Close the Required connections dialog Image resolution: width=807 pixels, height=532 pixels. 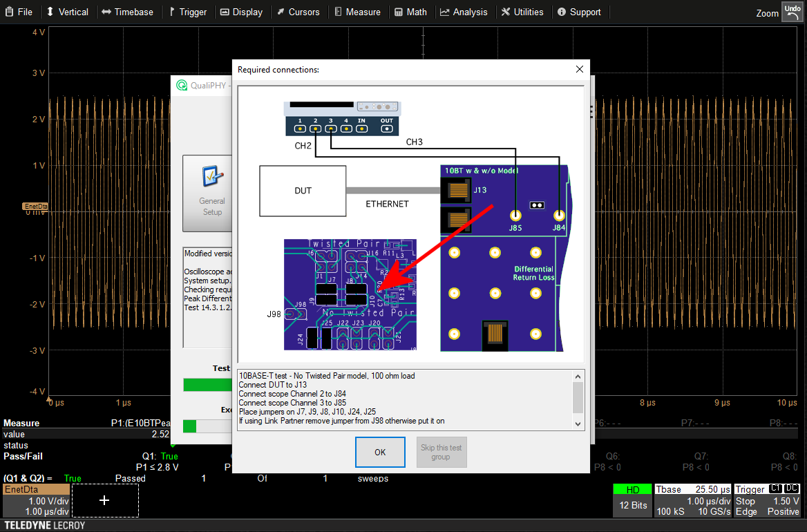pyautogui.click(x=580, y=69)
